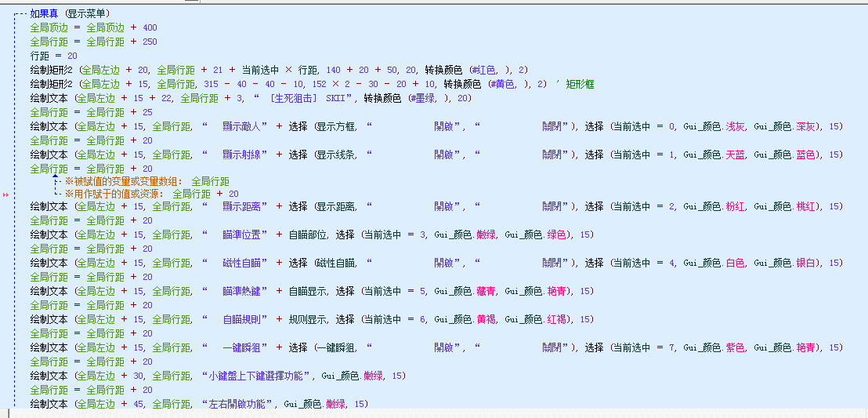Collapse parameter details via blue up arrow
Image resolution: width=868 pixels, height=418 pixels.
(x=54, y=176)
